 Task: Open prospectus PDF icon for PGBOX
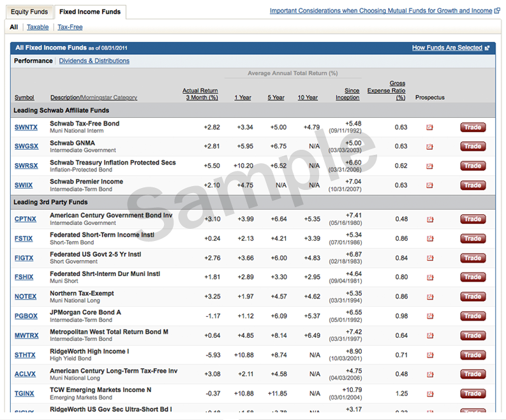[x=430, y=316]
